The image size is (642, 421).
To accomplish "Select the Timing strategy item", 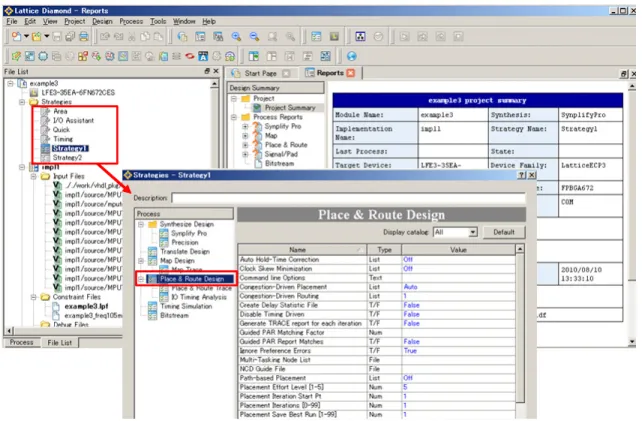I will coord(63,139).
